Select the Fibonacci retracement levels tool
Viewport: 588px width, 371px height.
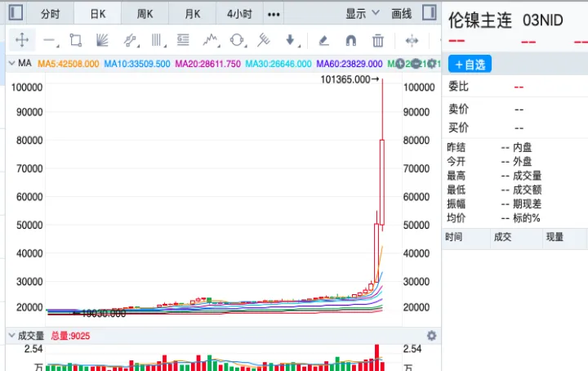coord(183,40)
